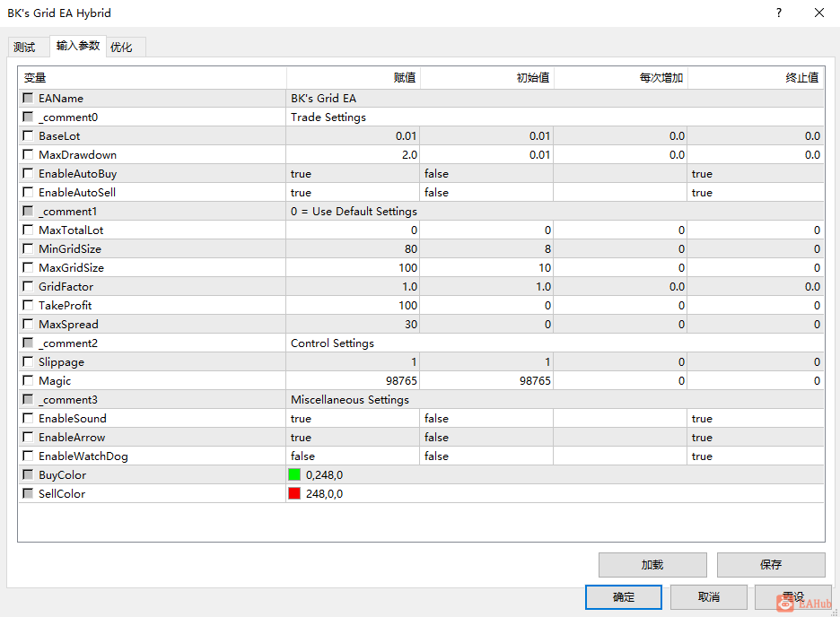Click the 初始值 column header

point(487,78)
